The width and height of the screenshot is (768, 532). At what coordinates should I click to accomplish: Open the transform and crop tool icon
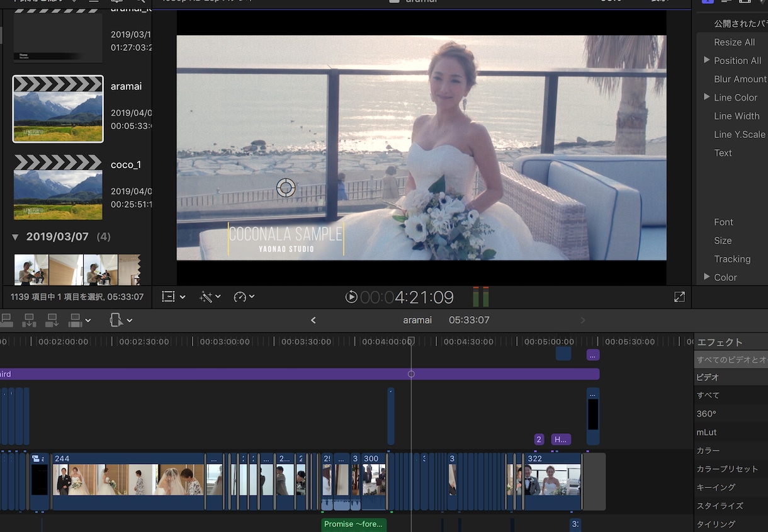point(168,297)
